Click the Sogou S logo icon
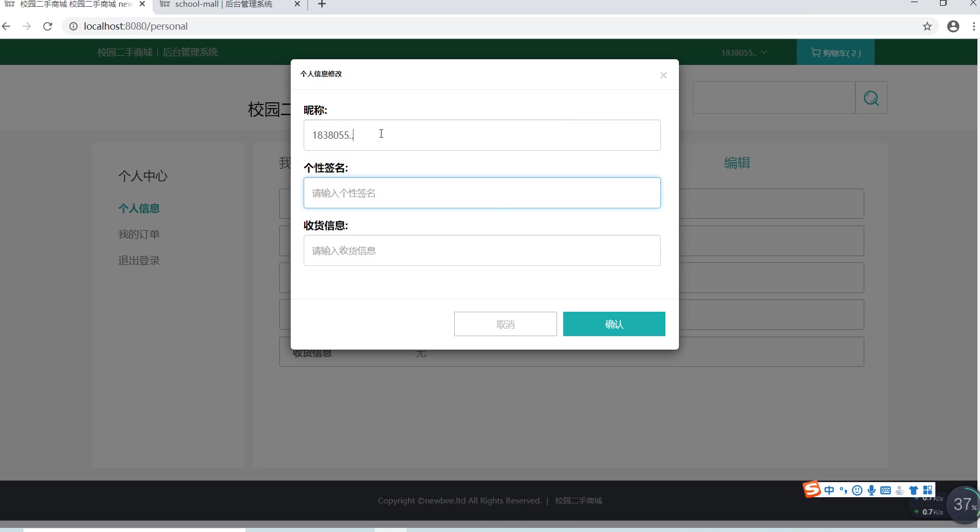This screenshot has height=532, width=980. (x=812, y=489)
